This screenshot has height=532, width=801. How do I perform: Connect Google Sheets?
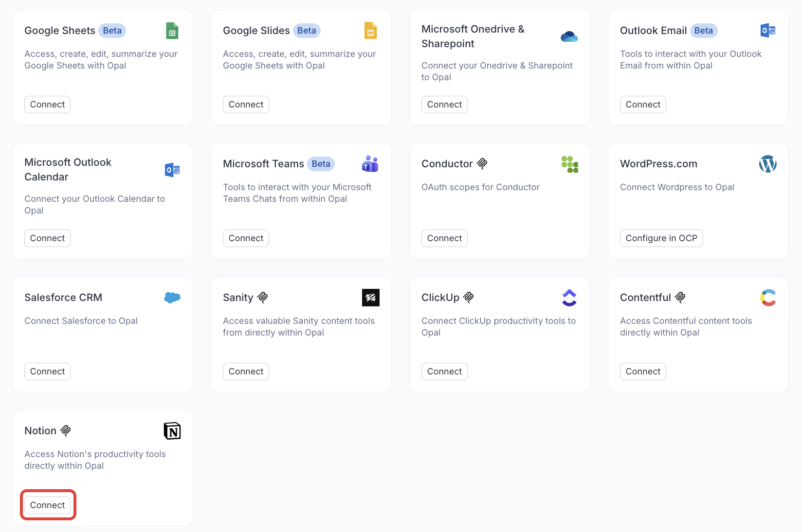coord(47,105)
